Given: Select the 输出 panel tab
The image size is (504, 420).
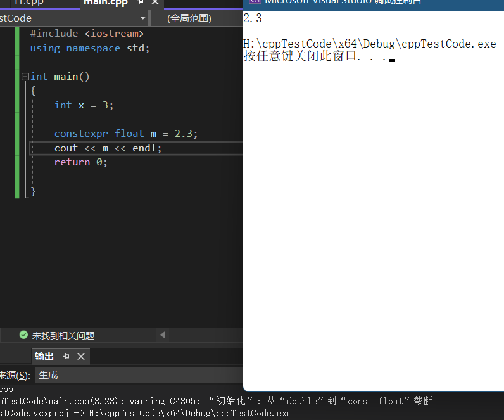Looking at the screenshot, I should (x=44, y=357).
